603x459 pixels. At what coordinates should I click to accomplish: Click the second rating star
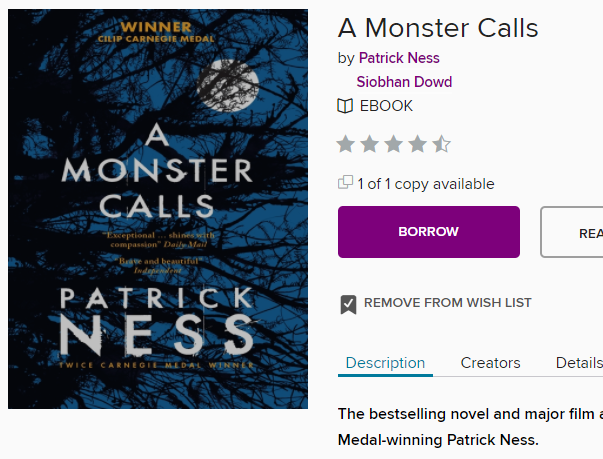(x=370, y=144)
